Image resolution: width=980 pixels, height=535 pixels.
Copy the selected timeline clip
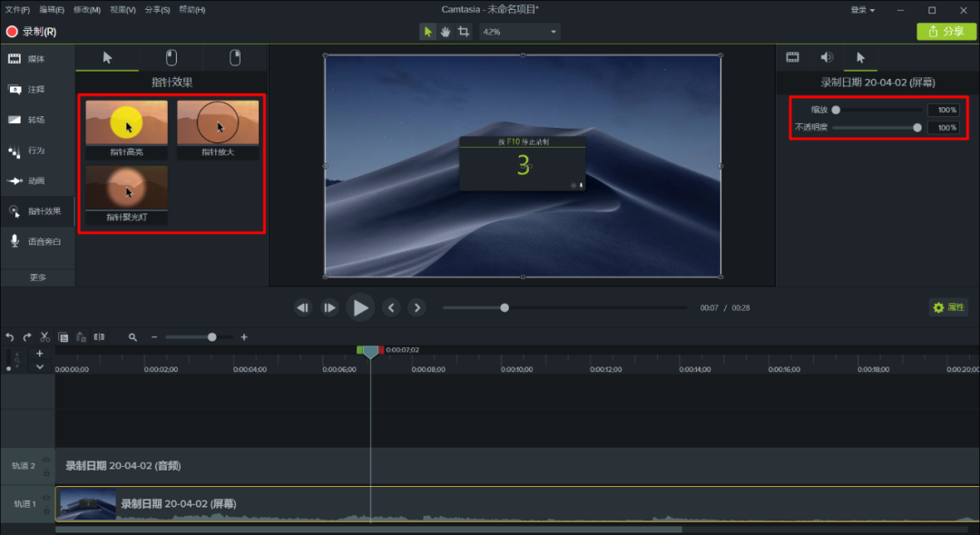(x=64, y=337)
